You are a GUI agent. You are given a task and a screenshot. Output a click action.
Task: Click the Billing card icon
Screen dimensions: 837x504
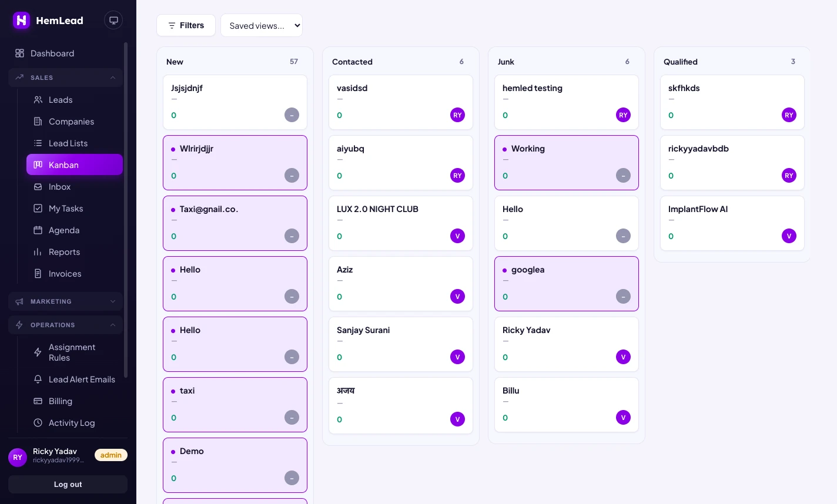[x=38, y=401]
